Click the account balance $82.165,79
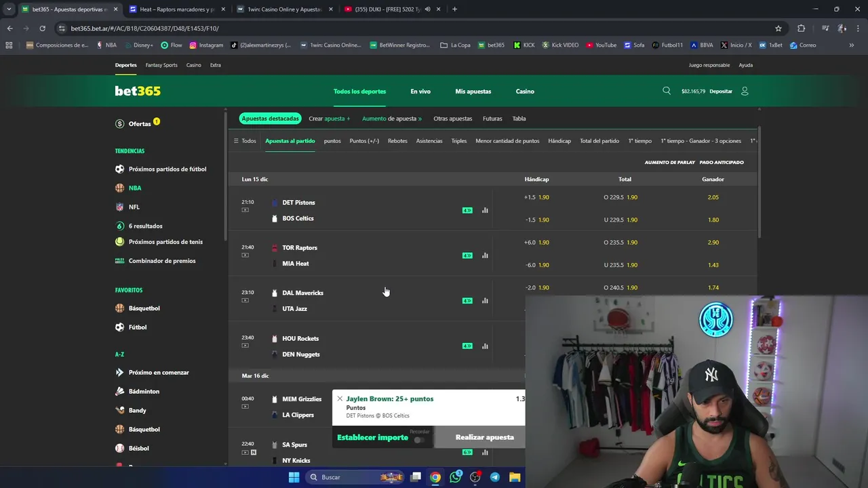Viewport: 868px width, 488px height. click(x=693, y=91)
